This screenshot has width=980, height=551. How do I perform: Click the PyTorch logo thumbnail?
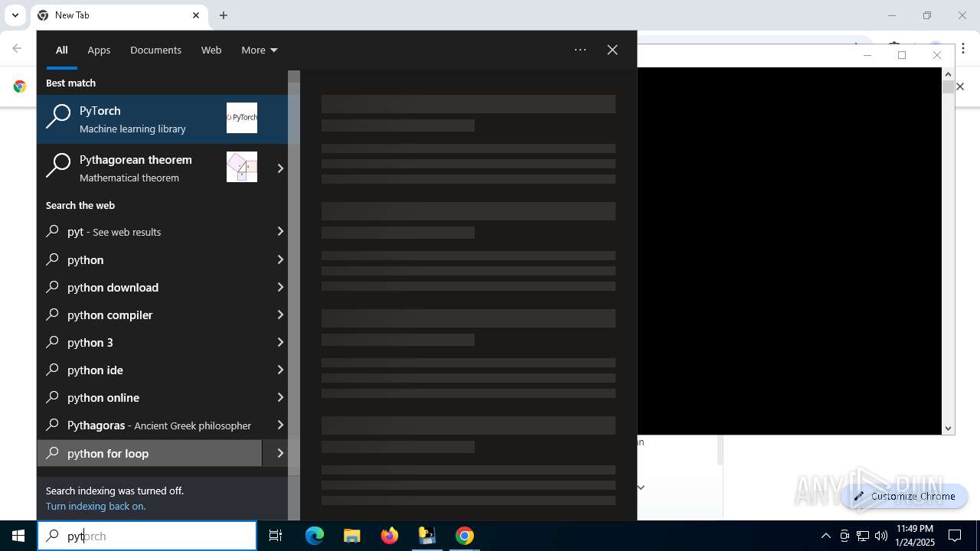click(x=242, y=118)
